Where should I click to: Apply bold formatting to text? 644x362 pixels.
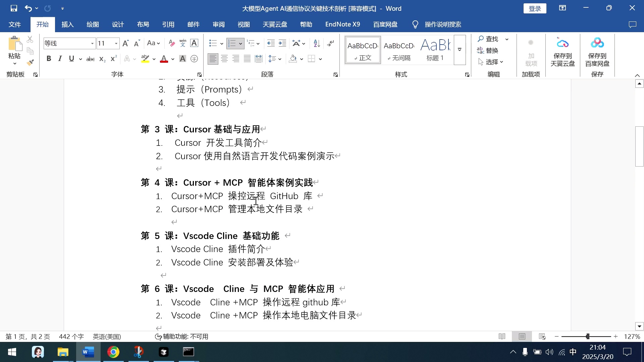pyautogui.click(x=49, y=59)
